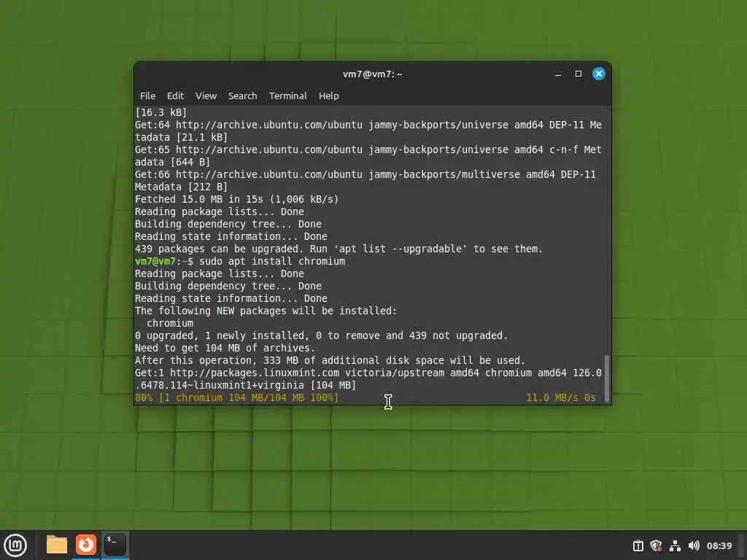Open the volume control in the tray
The height and width of the screenshot is (560, 747).
tap(694, 545)
